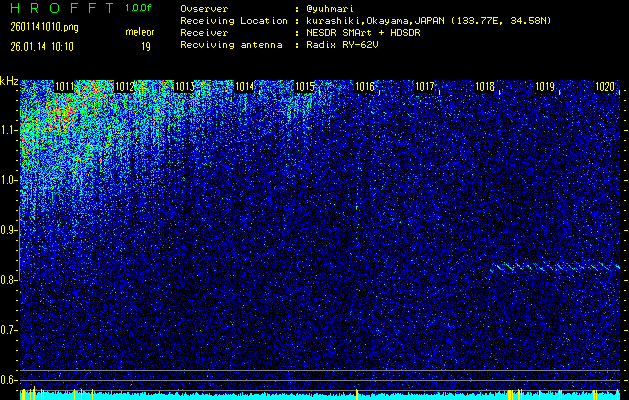Click the 1017 time marker

pos(425,87)
